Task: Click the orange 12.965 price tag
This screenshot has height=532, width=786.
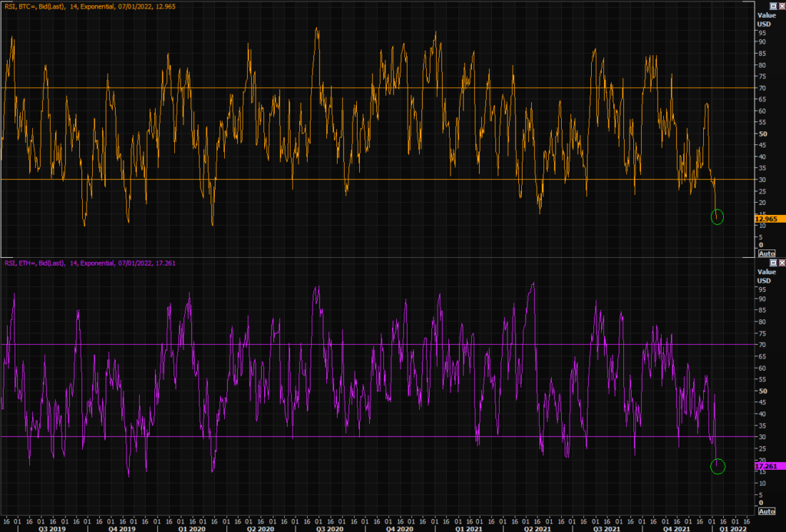Action: click(x=766, y=219)
